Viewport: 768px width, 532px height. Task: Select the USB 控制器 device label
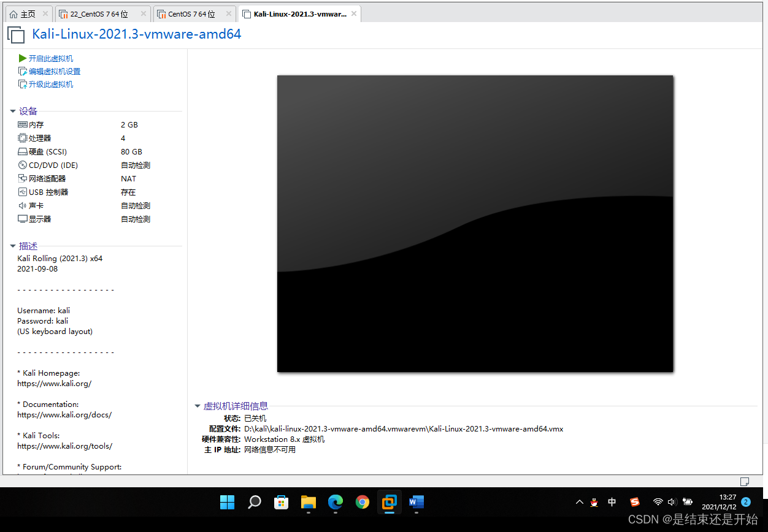pyautogui.click(x=48, y=192)
